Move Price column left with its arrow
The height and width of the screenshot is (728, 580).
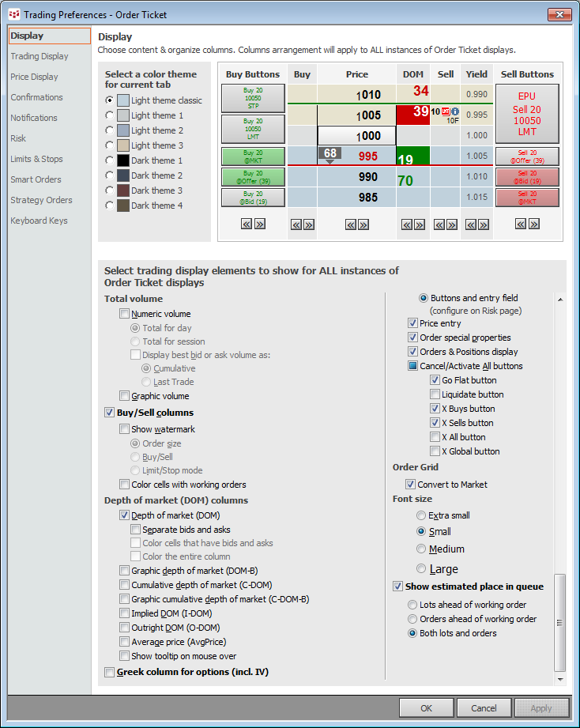[x=351, y=224]
